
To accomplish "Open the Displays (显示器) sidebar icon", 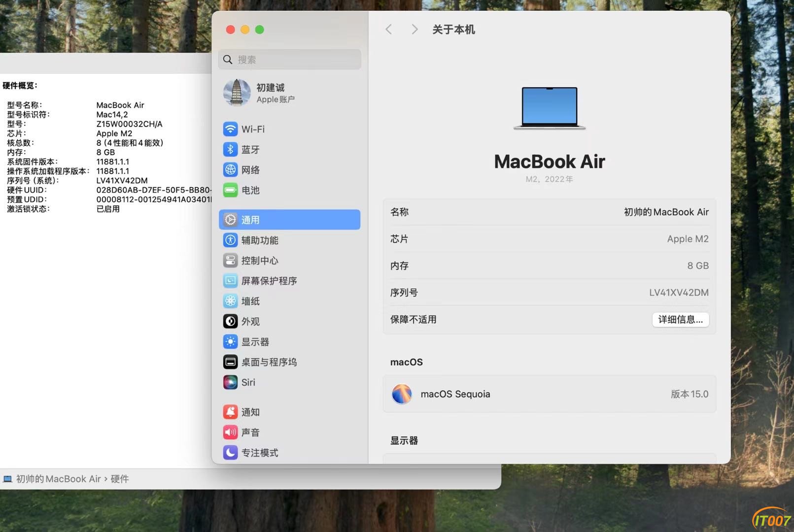I will click(x=230, y=342).
